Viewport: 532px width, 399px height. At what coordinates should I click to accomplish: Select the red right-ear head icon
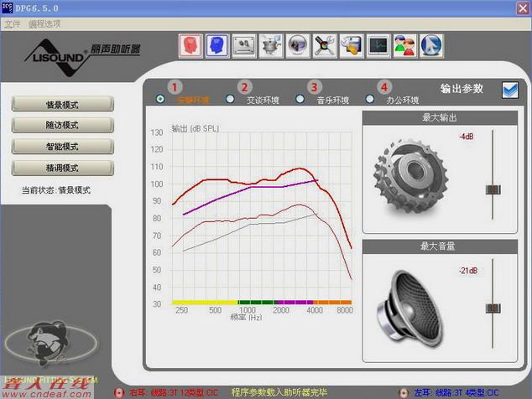pyautogui.click(x=190, y=46)
